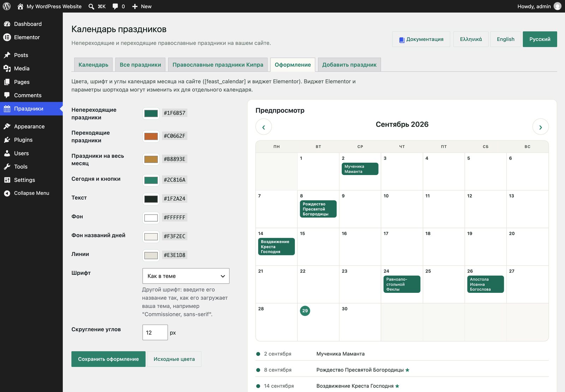
Task: Switch language to Ελληνικά
Action: (471, 39)
